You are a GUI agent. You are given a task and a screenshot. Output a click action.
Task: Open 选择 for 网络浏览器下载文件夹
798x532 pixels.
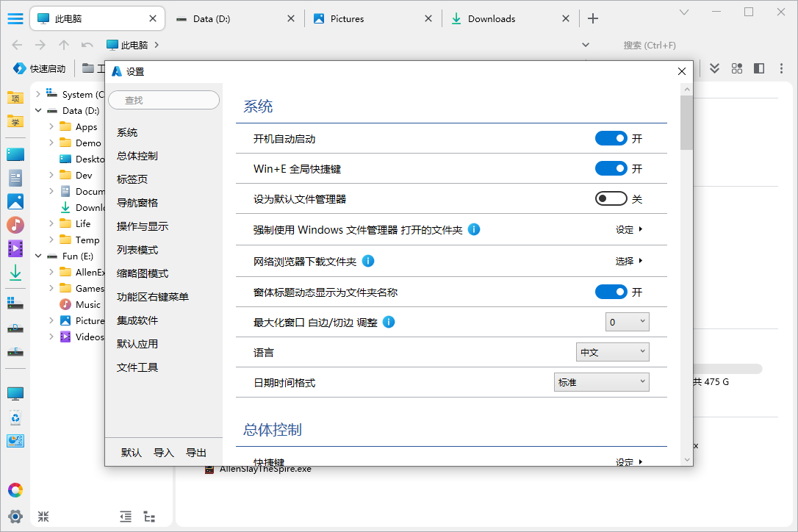coord(629,261)
